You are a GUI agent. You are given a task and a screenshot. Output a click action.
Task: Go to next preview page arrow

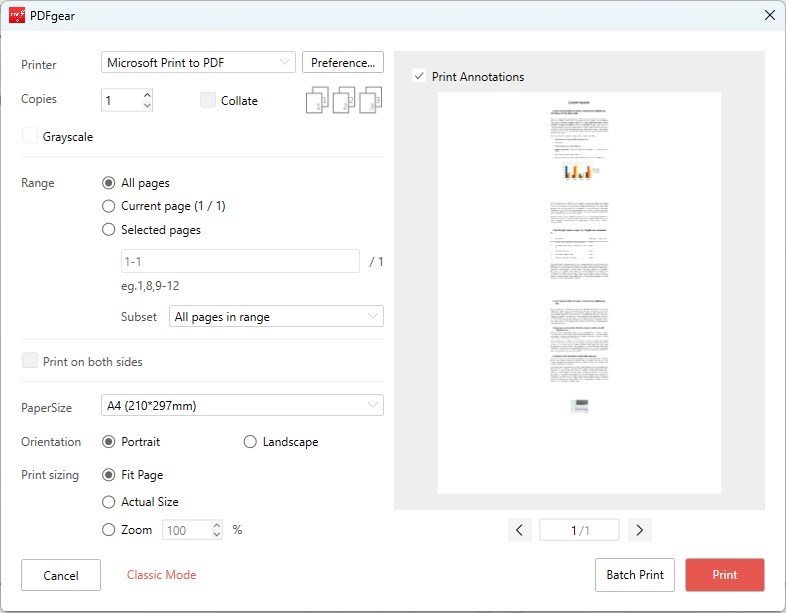click(640, 530)
